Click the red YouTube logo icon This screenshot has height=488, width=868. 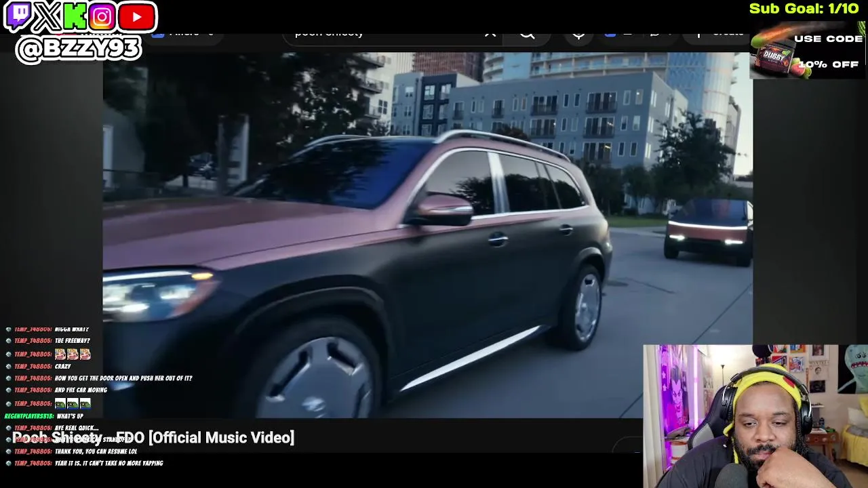coord(136,16)
